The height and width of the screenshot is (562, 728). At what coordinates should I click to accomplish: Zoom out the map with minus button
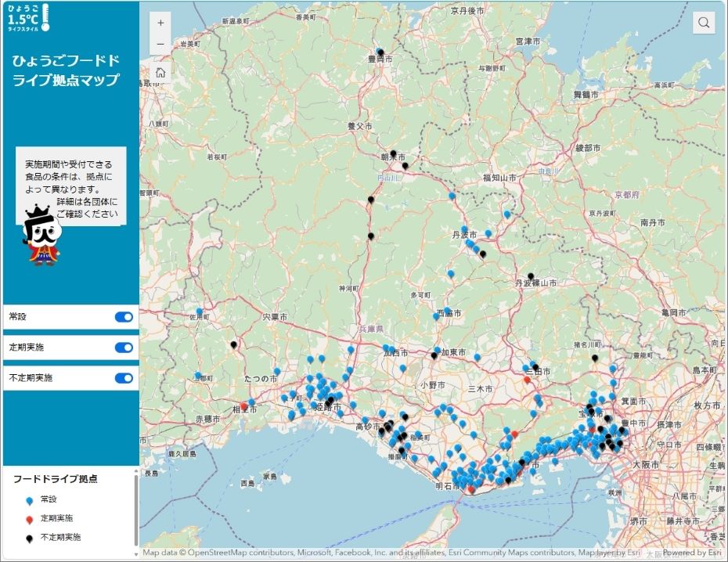click(x=160, y=45)
